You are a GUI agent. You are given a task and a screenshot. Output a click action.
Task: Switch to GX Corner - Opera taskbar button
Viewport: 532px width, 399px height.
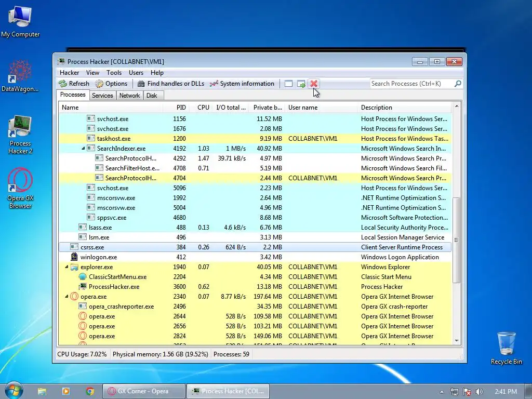(144, 391)
